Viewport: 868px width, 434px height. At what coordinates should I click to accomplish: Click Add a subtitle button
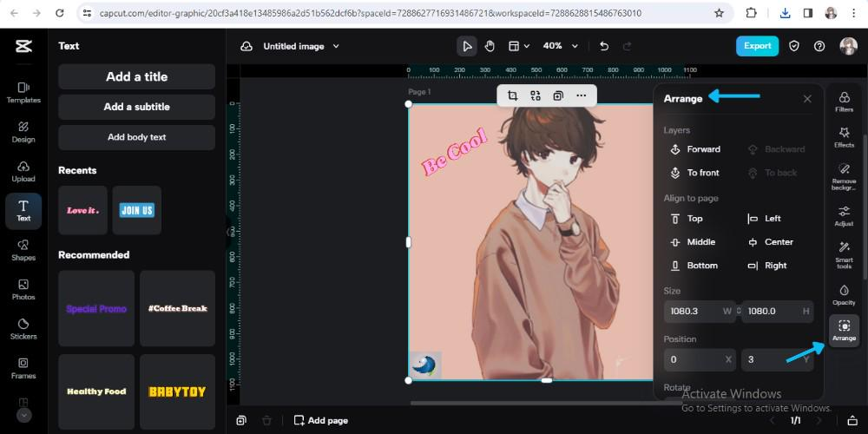pyautogui.click(x=137, y=107)
